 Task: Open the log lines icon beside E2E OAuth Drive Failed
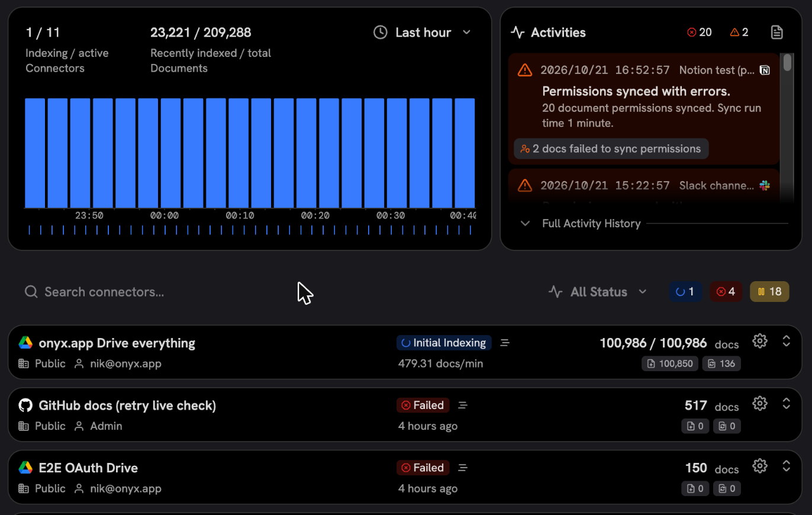pyautogui.click(x=463, y=468)
